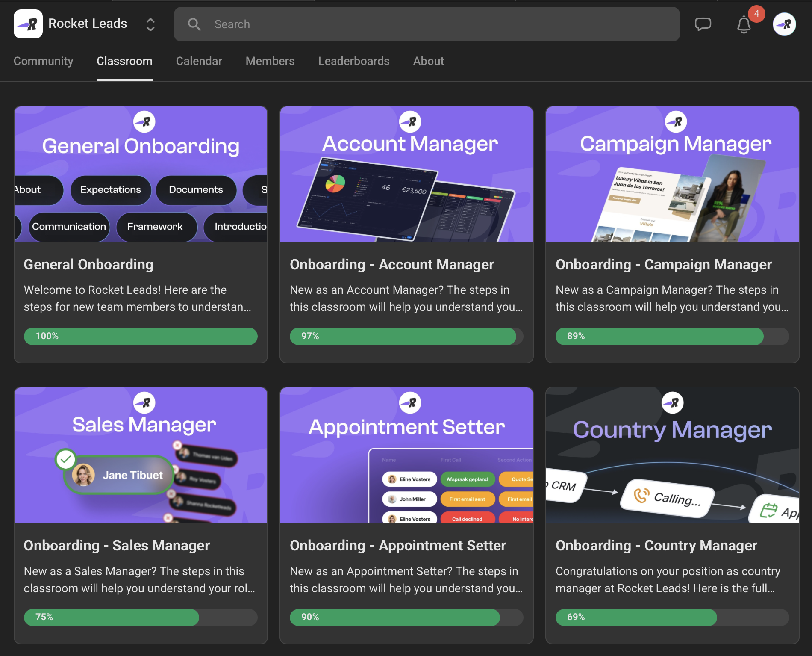Open the chat messages icon
812x656 pixels.
tap(703, 24)
